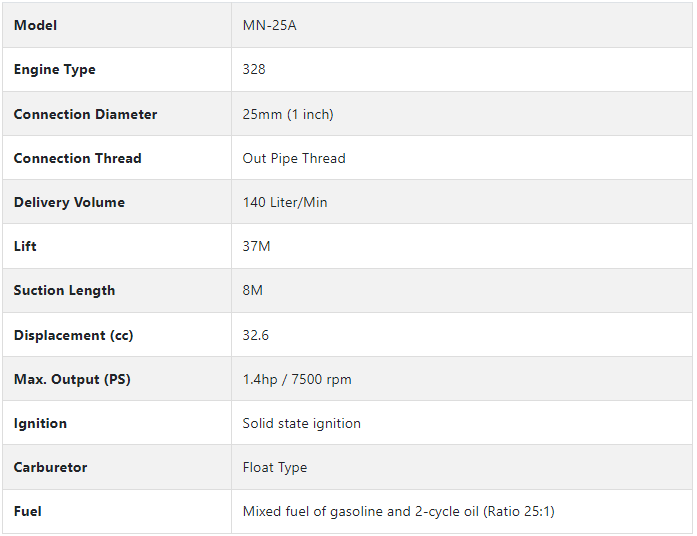This screenshot has width=697, height=536.
Task: Click the Connection Thread label
Action: coord(78,158)
